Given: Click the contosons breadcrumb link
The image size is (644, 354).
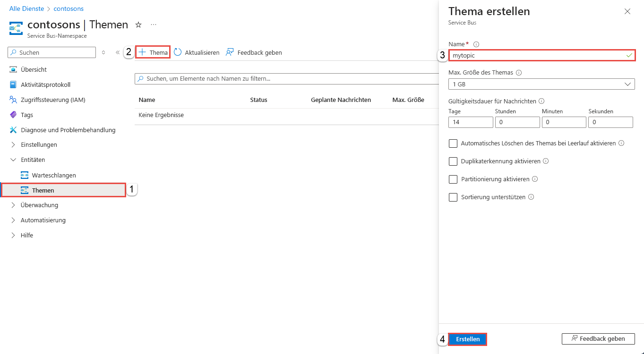Looking at the screenshot, I should 69,9.
